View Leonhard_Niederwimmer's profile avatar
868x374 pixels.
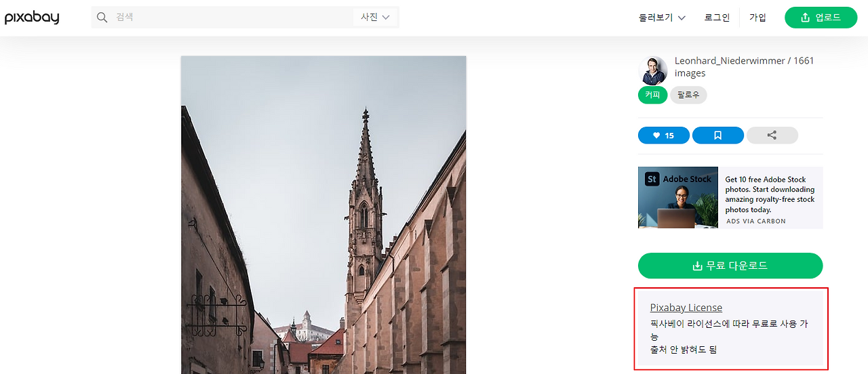tap(653, 70)
